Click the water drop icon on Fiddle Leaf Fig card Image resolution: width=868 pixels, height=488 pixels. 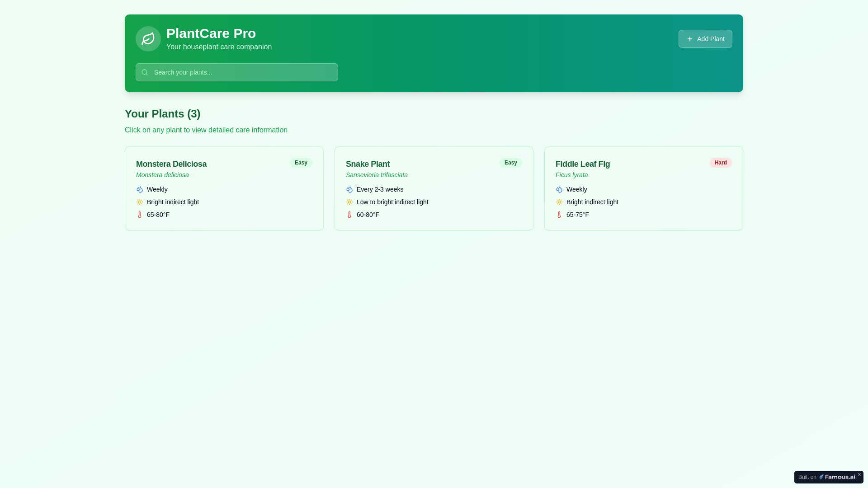[559, 189]
